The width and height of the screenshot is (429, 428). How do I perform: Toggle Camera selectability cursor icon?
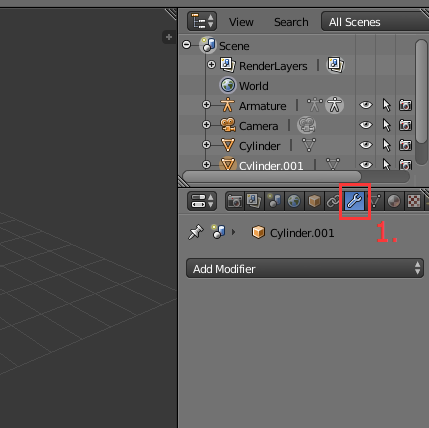[x=386, y=125]
